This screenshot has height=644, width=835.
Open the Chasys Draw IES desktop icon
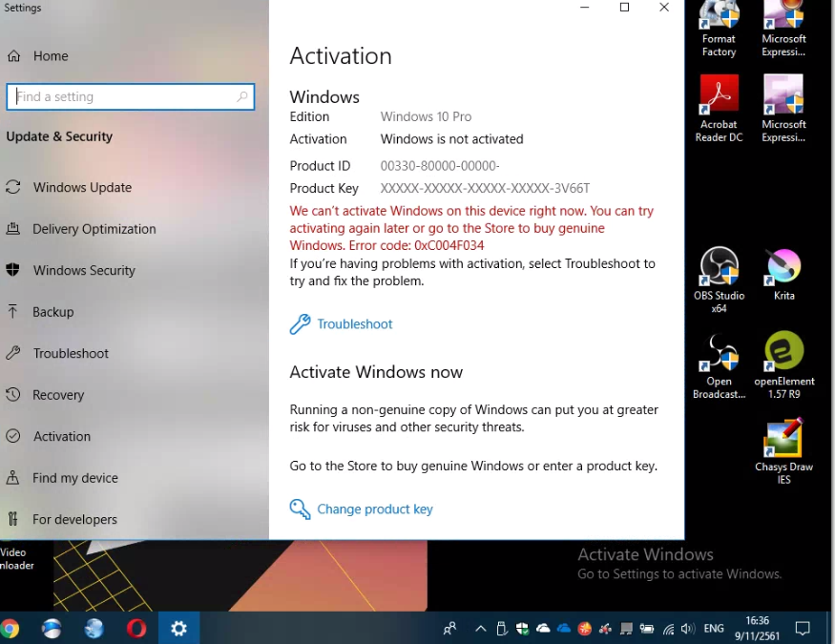click(x=783, y=451)
